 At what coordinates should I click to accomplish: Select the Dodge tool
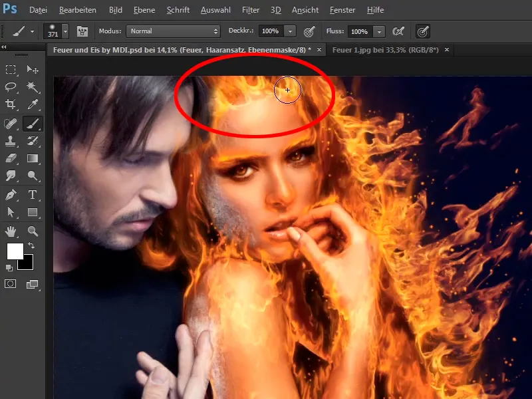coord(33,176)
